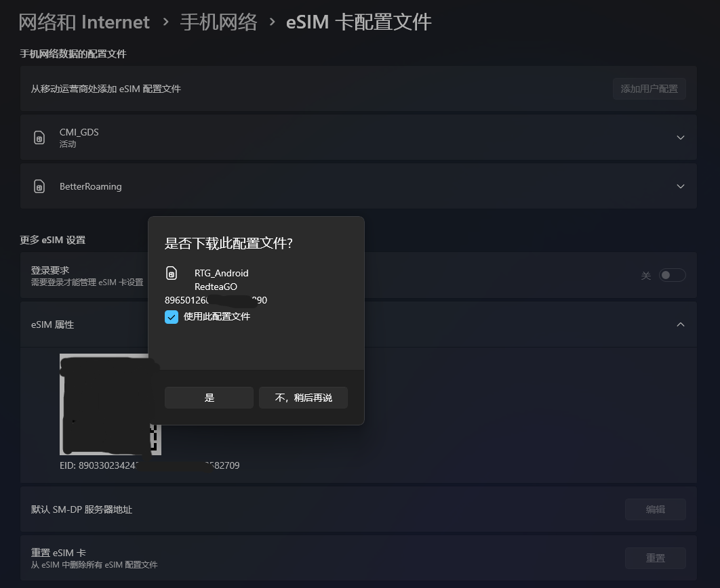Click the SIM icon next to RTG_Android
The image size is (720, 588).
[172, 273]
